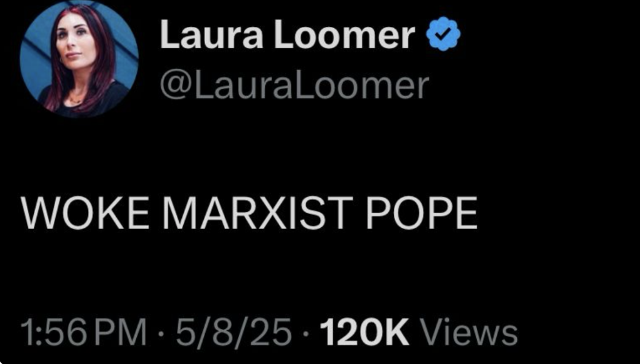Screen dimensions: 640x364
Task: Click the tweet text WOKE MARXIST POPE
Action: 249,213
